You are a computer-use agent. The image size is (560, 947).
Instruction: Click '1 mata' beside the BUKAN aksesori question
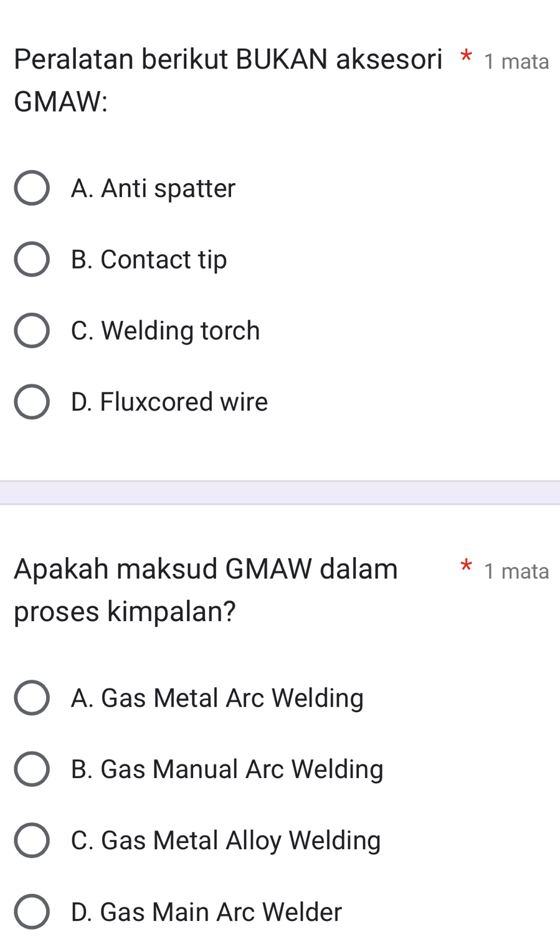point(516,62)
